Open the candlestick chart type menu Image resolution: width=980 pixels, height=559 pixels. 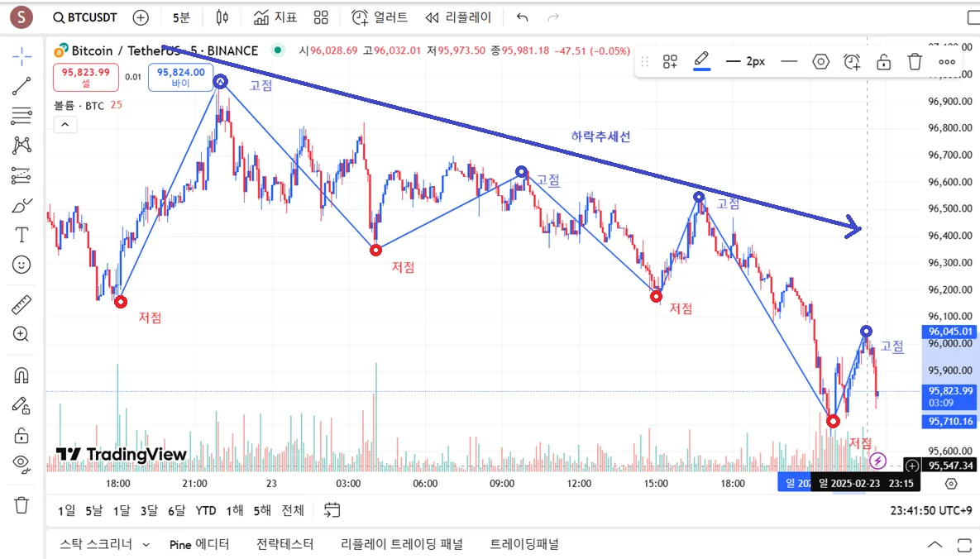tap(222, 17)
